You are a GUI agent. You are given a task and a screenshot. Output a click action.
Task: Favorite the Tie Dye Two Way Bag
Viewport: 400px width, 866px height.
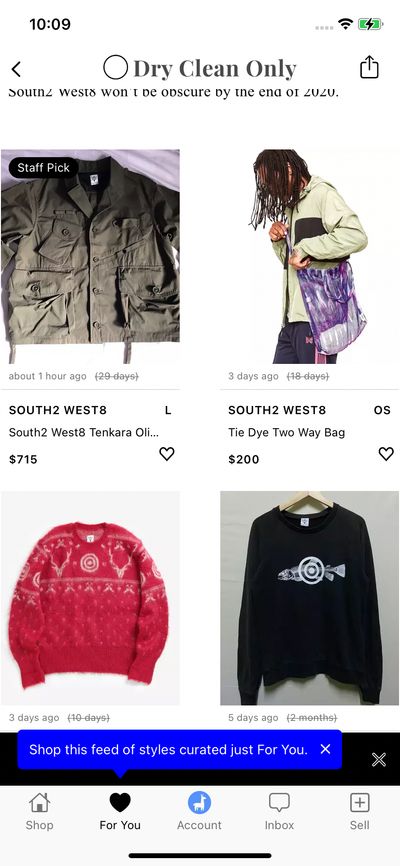click(x=386, y=454)
